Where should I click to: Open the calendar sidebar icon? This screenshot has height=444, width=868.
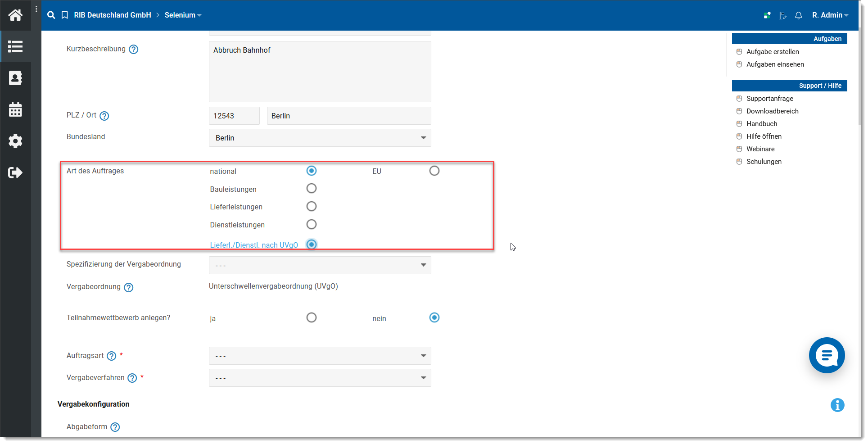pos(15,109)
